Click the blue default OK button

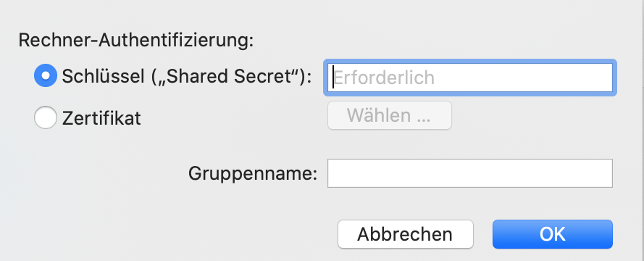pyautogui.click(x=553, y=234)
